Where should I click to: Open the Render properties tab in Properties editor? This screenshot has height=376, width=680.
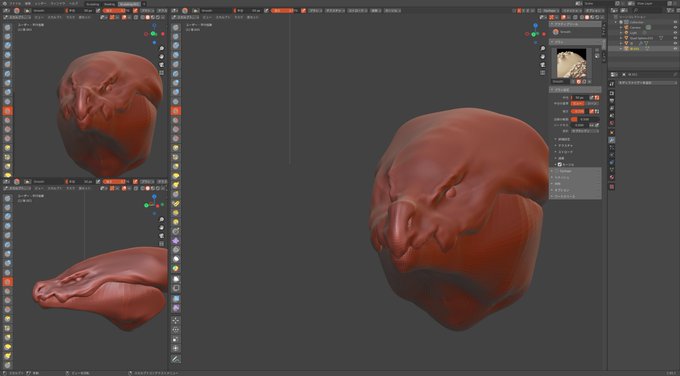click(612, 93)
